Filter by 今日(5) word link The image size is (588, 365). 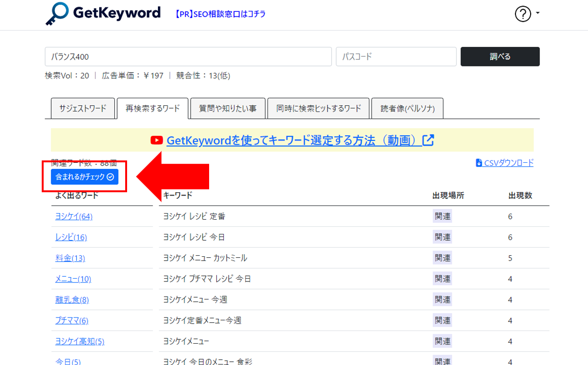68,362
